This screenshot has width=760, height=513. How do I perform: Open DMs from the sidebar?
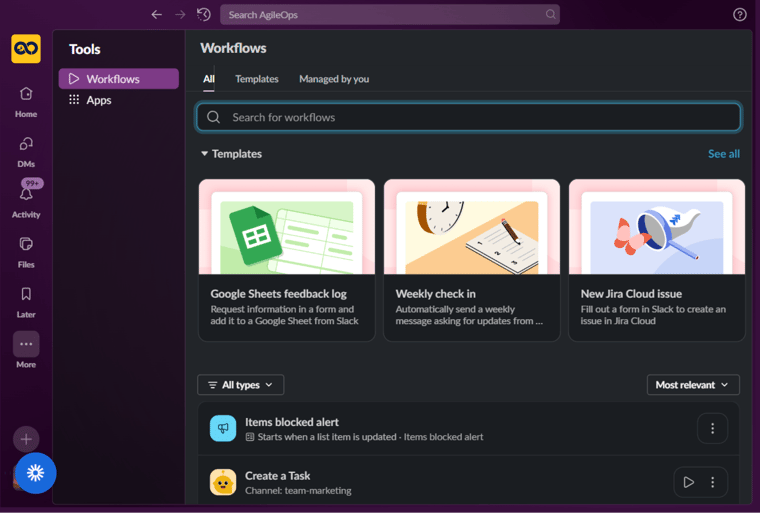26,152
